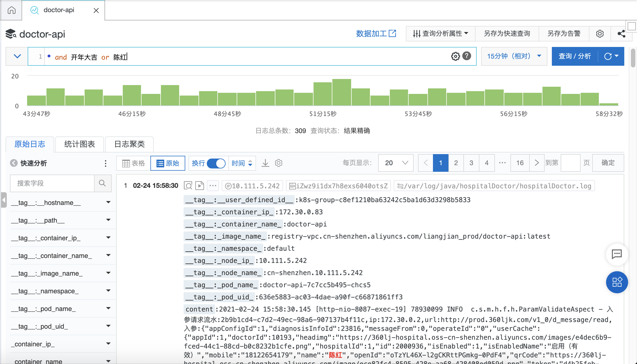Screen dimensions: 637x364
Task: Switch to the 统计图表 tab
Action: [80, 144]
